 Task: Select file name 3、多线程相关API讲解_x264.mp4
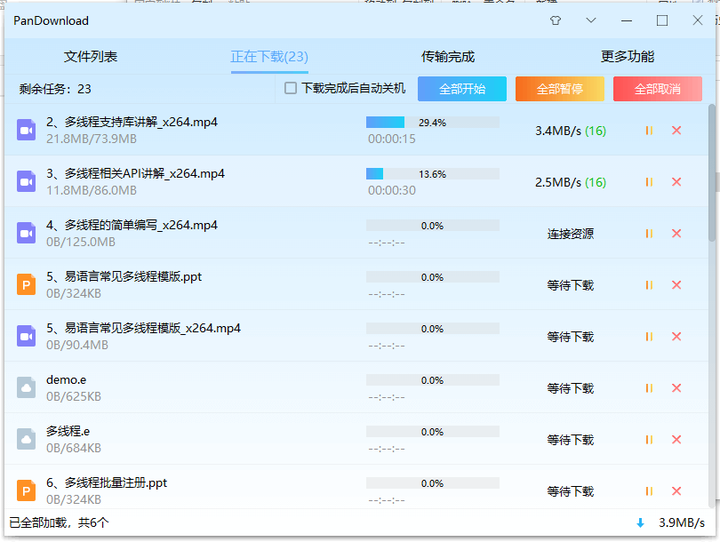tap(135, 174)
